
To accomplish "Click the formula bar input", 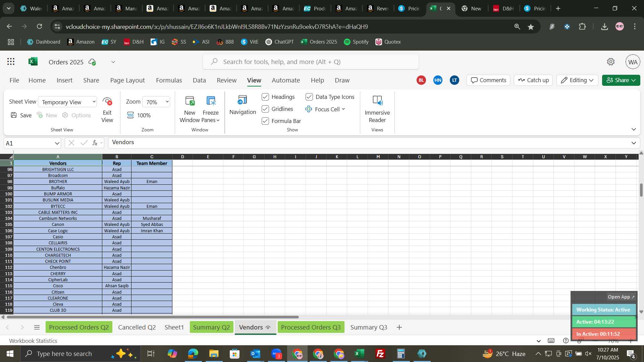I will [x=369, y=143].
